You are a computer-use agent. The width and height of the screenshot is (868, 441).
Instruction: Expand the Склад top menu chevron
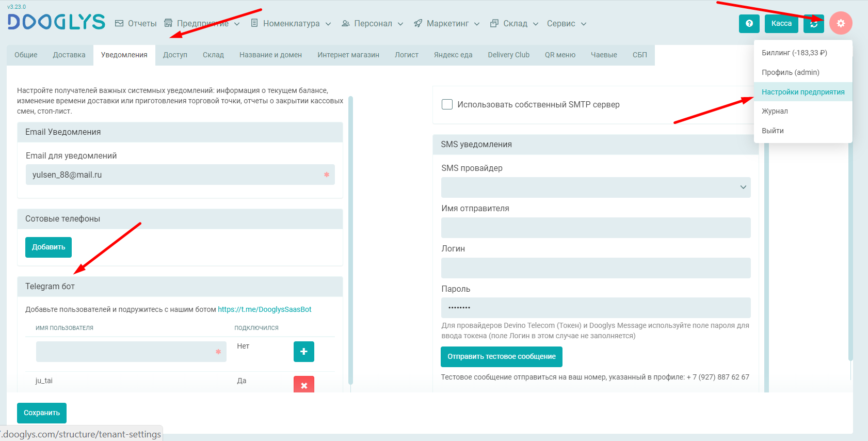[536, 24]
